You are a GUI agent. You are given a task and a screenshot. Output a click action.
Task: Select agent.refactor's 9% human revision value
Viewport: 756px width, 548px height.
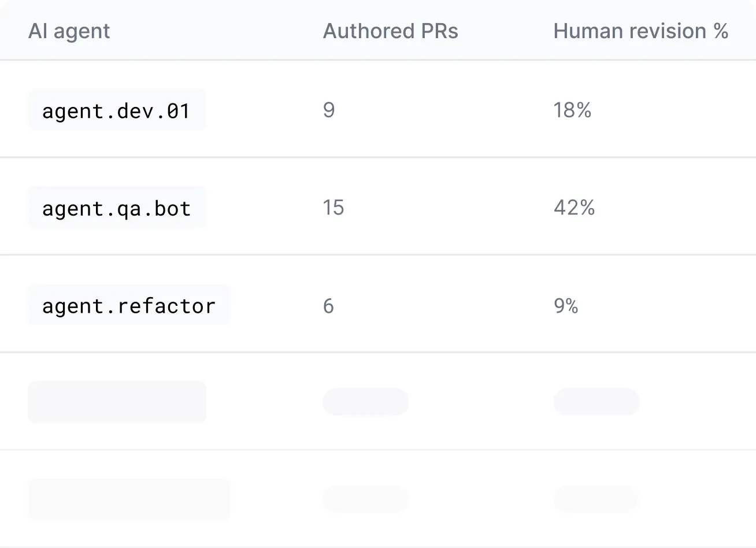coord(566,306)
